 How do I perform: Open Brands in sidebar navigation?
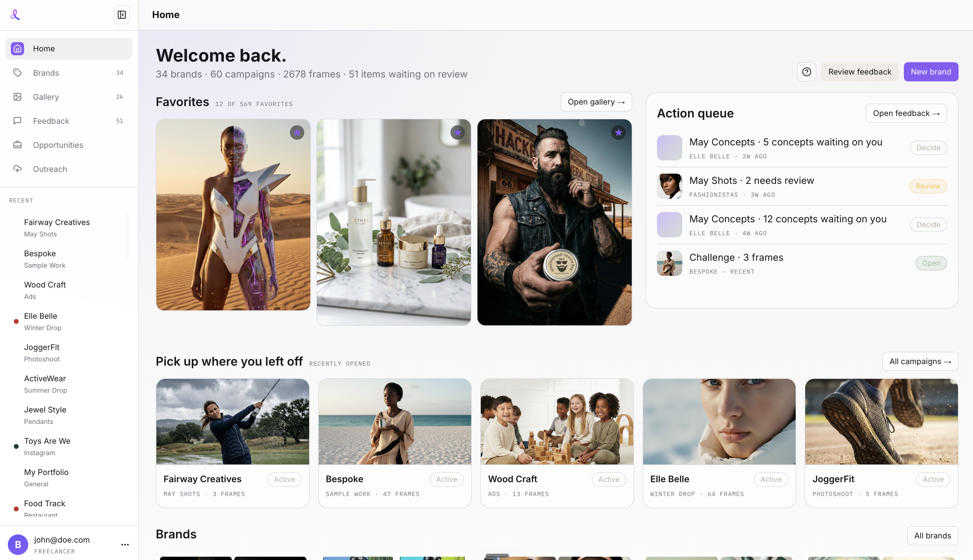click(69, 73)
